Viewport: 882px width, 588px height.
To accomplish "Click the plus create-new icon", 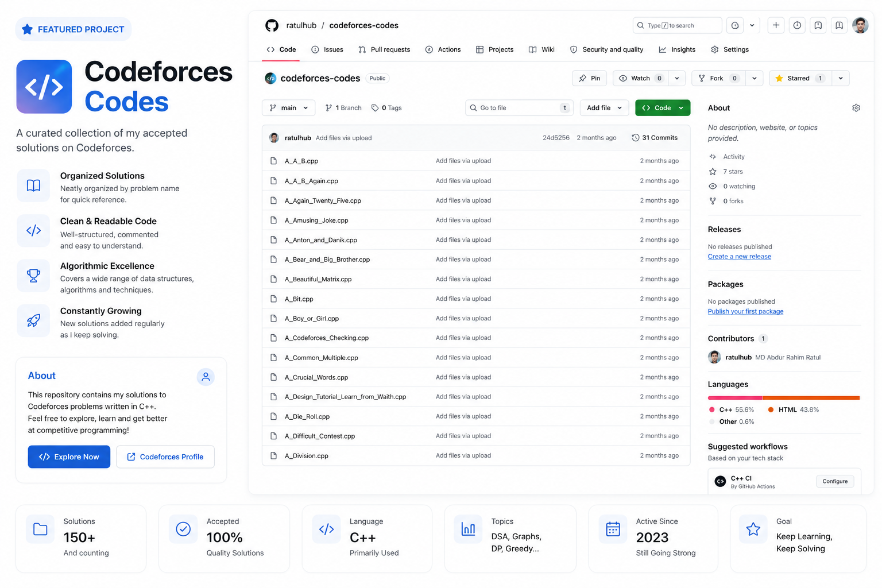I will 776,25.
